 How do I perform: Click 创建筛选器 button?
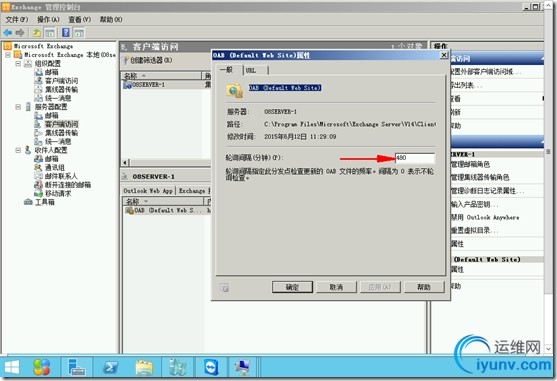(x=148, y=60)
